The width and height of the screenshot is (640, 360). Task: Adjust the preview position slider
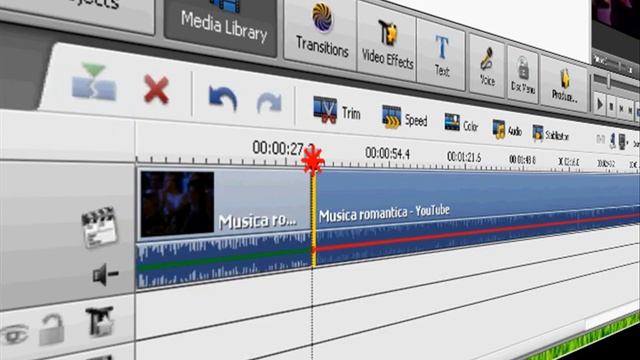[609, 80]
